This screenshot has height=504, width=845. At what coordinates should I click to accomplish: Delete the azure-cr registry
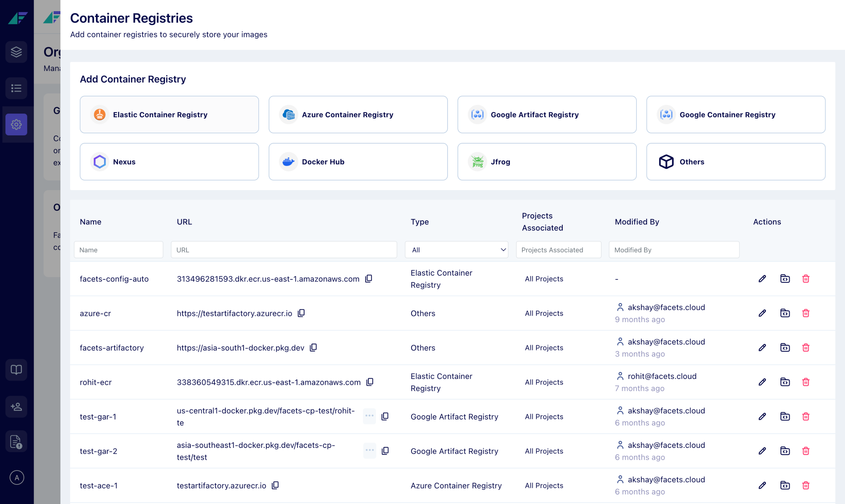tap(806, 313)
